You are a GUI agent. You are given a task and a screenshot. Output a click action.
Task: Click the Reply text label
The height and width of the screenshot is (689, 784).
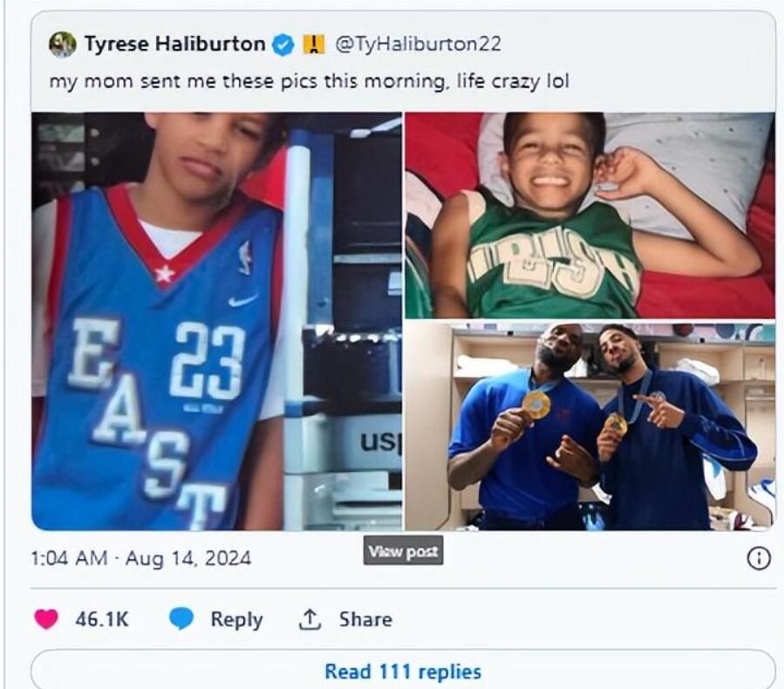pos(236,619)
